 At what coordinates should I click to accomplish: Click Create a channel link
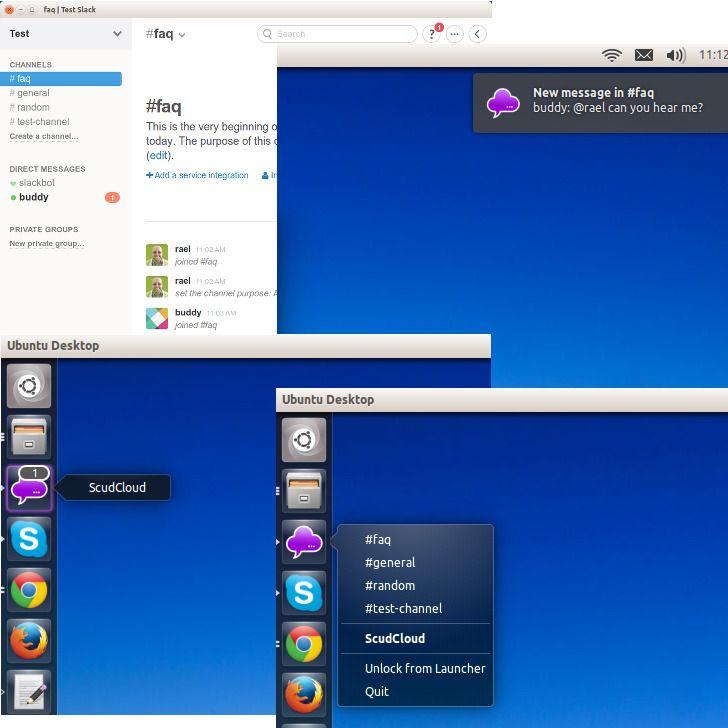click(x=44, y=136)
